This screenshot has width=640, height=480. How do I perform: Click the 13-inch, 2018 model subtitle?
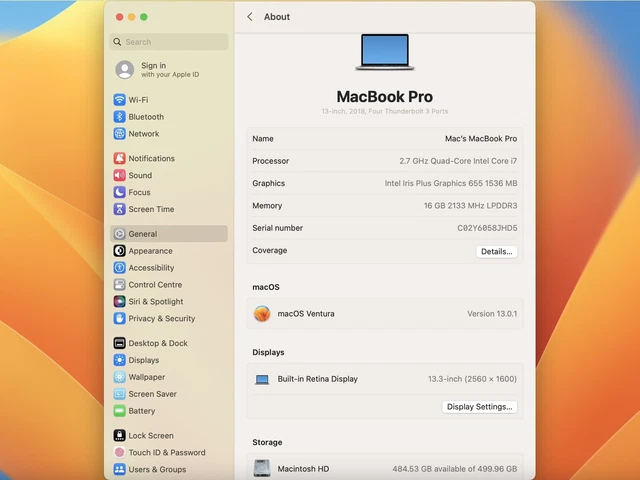384,111
